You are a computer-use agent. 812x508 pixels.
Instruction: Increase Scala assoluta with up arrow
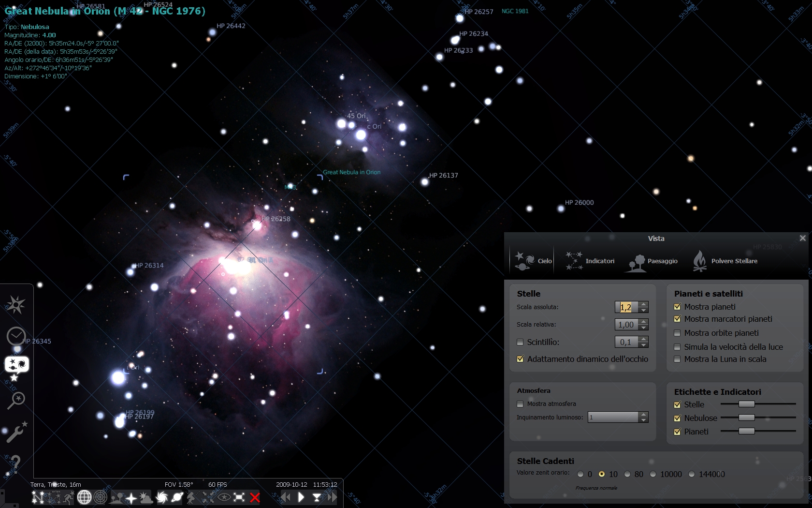(643, 304)
